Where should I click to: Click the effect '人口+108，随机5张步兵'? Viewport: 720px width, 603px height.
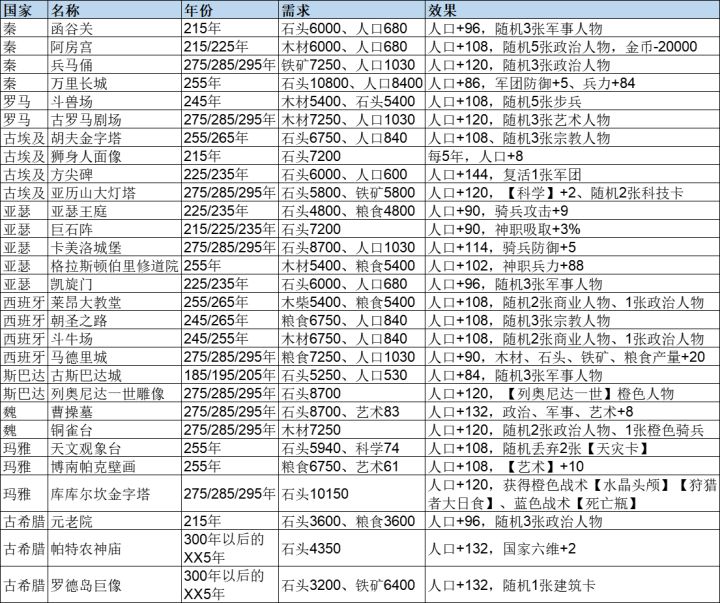pos(572,101)
